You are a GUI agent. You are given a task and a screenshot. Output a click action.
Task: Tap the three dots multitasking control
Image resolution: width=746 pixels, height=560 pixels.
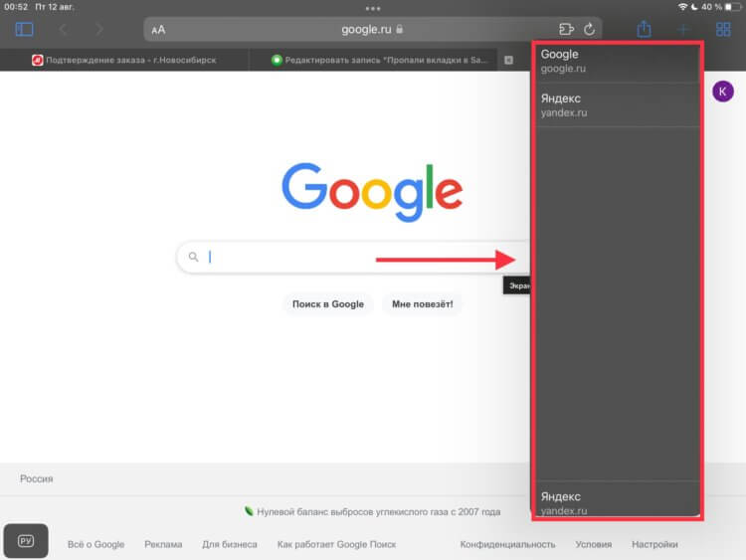click(x=373, y=9)
